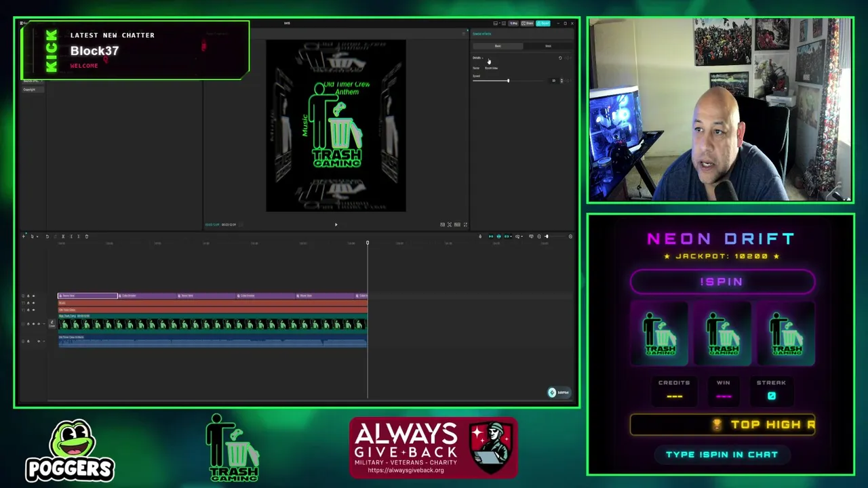Play the preview video

336,224
